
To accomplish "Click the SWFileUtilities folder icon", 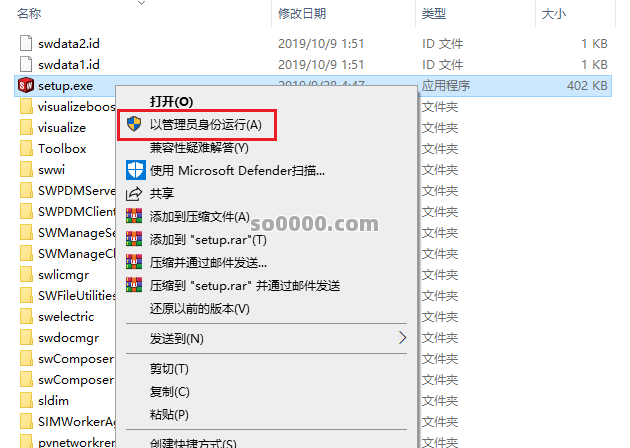I will coord(27,295).
